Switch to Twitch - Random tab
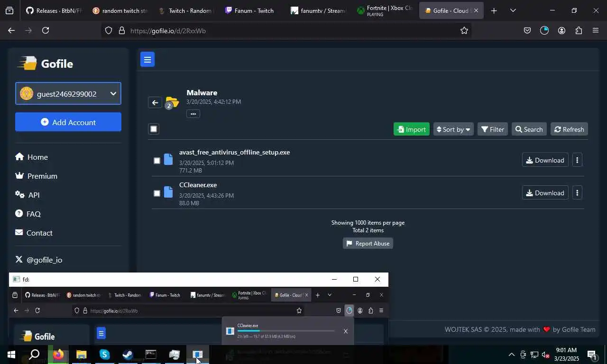 click(x=186, y=10)
